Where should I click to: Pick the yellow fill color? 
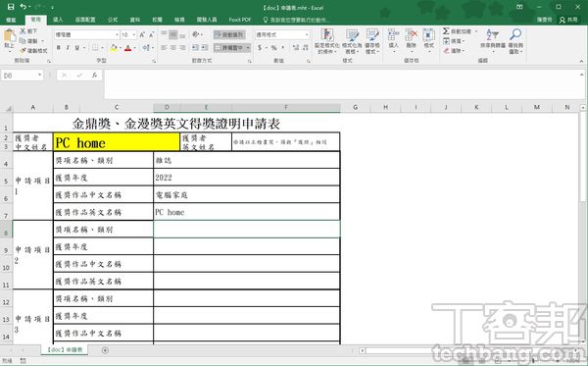click(114, 48)
